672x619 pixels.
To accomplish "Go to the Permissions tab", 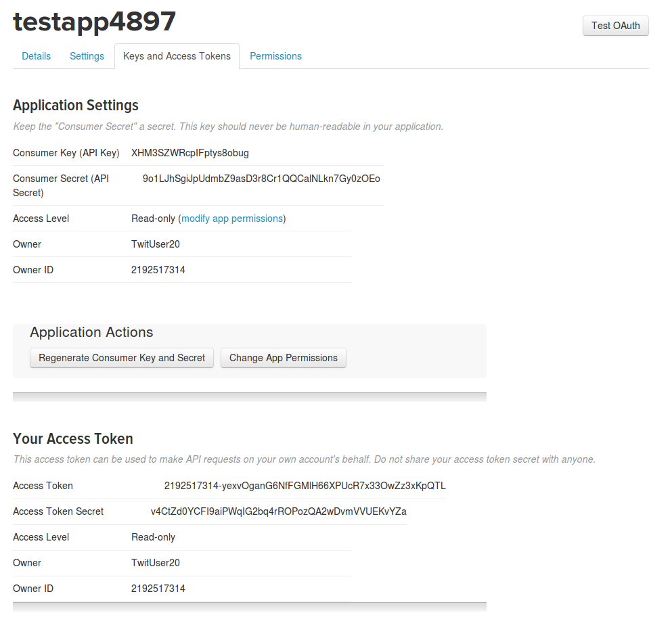I will [275, 56].
